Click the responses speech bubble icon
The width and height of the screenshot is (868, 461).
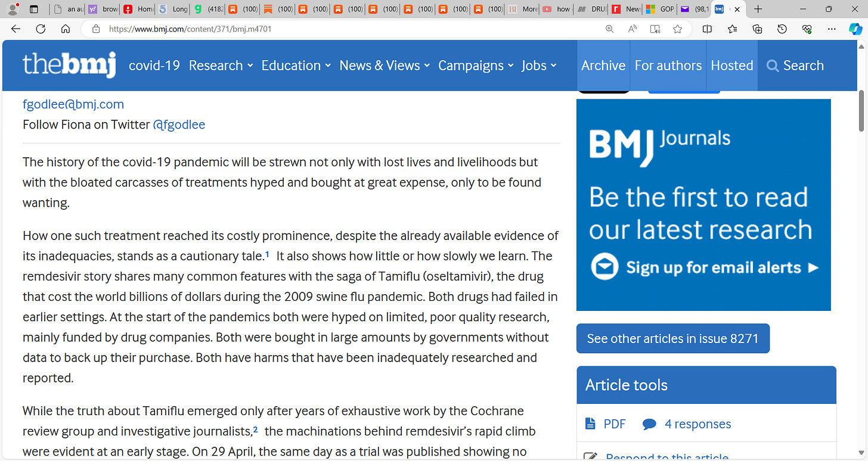pyautogui.click(x=649, y=424)
